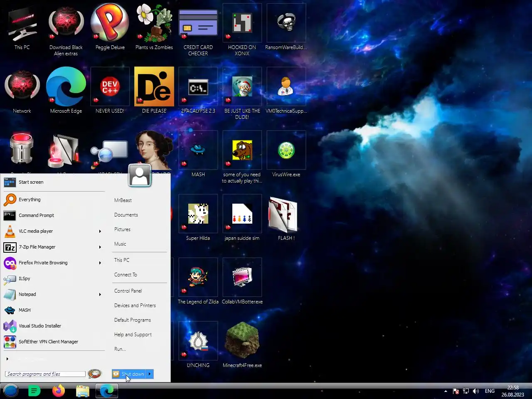Open SoftEther VPN Client Manager

pyautogui.click(x=54, y=342)
